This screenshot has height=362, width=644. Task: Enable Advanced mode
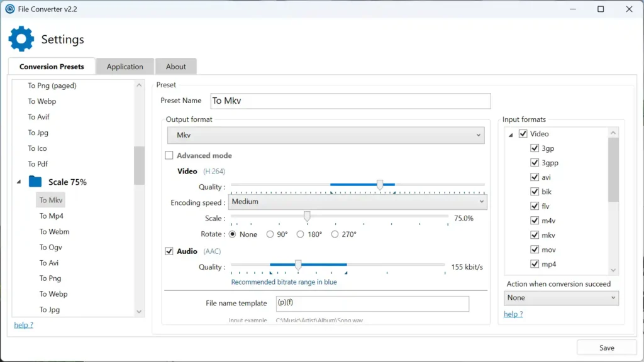(x=169, y=155)
